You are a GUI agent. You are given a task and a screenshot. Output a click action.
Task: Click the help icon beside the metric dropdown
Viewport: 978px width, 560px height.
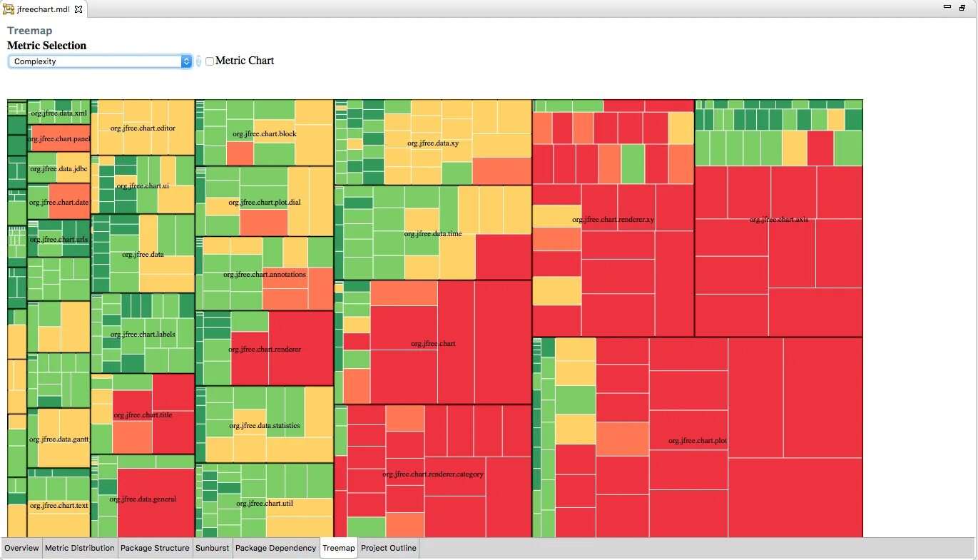click(x=199, y=61)
